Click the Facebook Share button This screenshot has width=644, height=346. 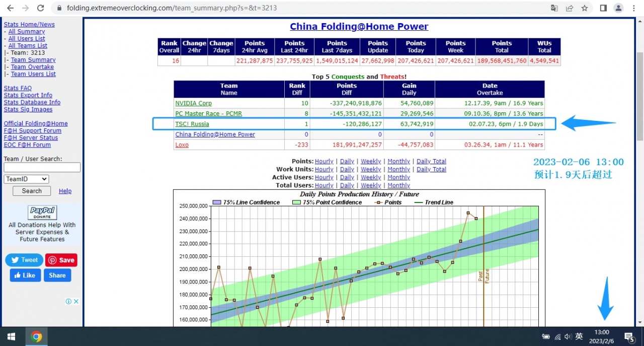pos(57,275)
